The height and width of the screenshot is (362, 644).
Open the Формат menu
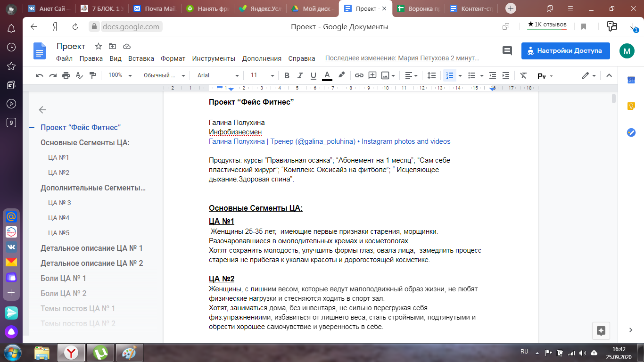tap(173, 59)
